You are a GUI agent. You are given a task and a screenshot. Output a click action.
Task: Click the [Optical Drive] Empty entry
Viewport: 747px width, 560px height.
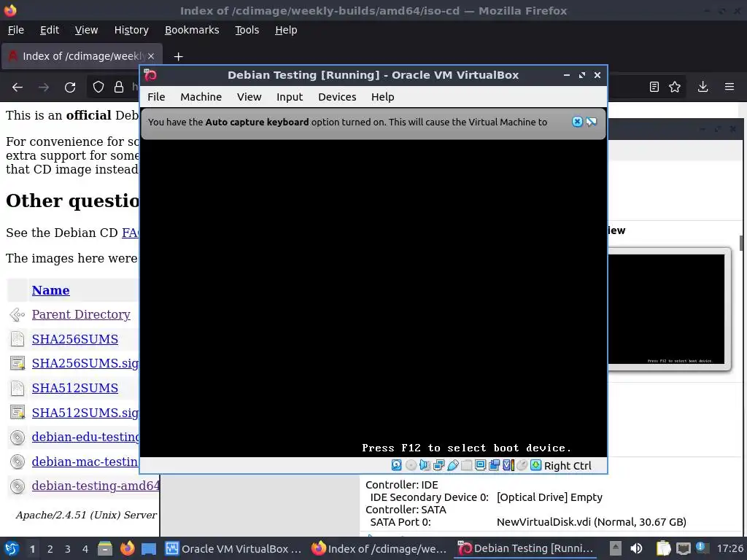(x=549, y=497)
